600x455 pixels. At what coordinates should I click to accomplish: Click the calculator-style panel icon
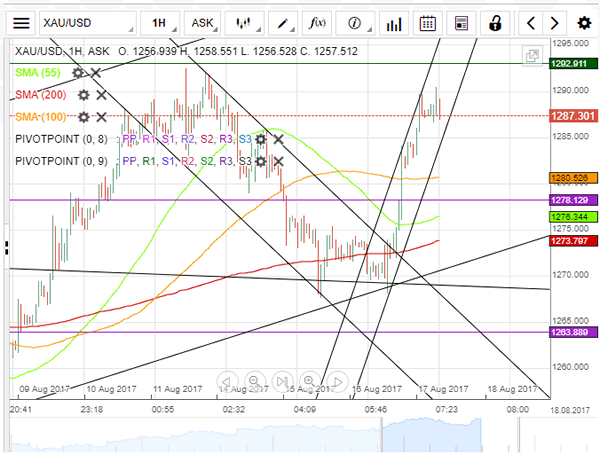[461, 23]
